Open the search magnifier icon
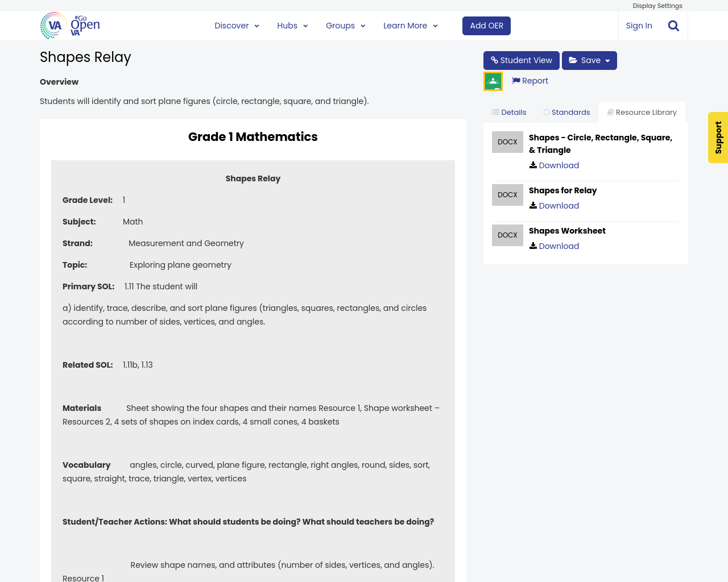The width and height of the screenshot is (728, 582). click(x=673, y=26)
